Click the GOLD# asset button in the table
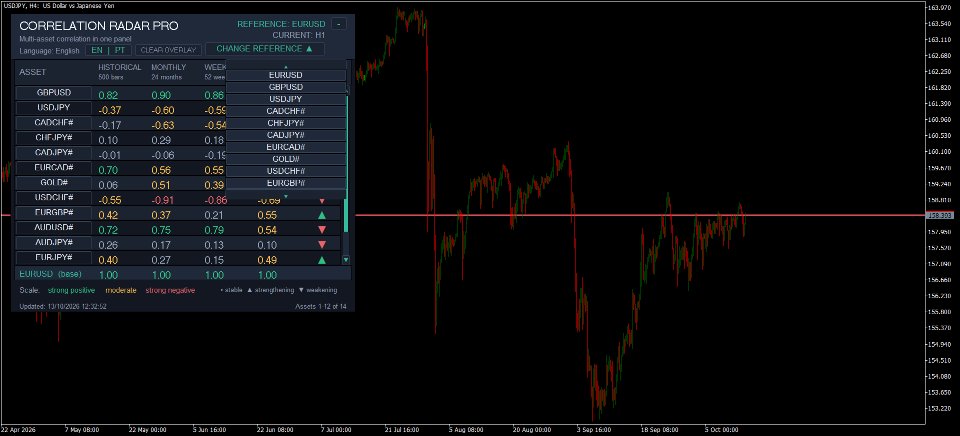 click(x=54, y=182)
